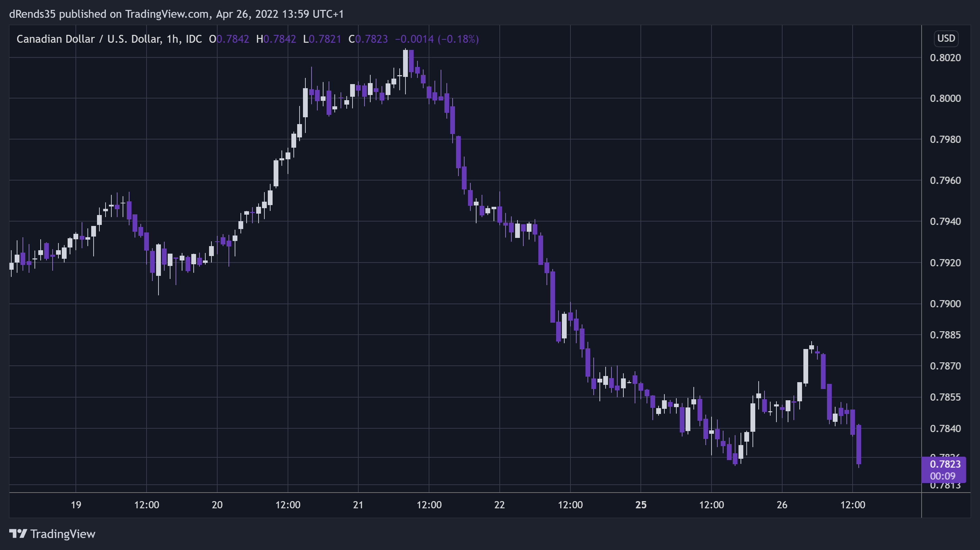Click the change value −0.0014 (−0.18%)
The height and width of the screenshot is (550, 980).
tap(437, 39)
